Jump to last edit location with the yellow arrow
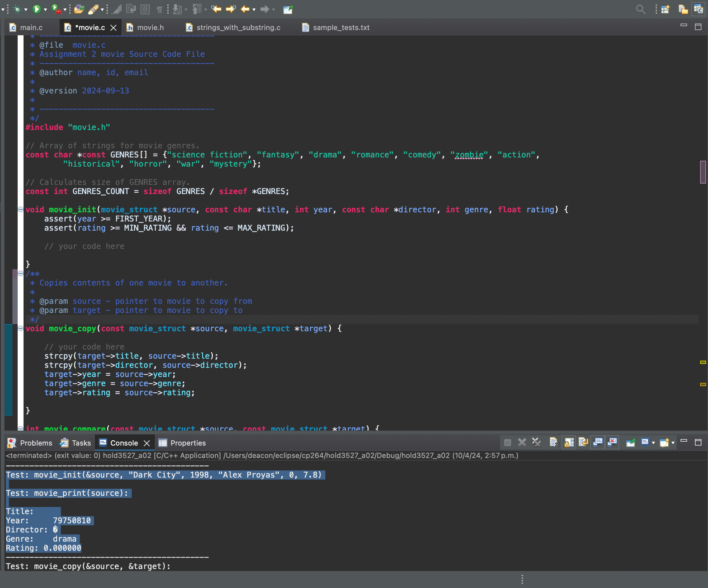This screenshot has width=708, height=588. [x=216, y=9]
